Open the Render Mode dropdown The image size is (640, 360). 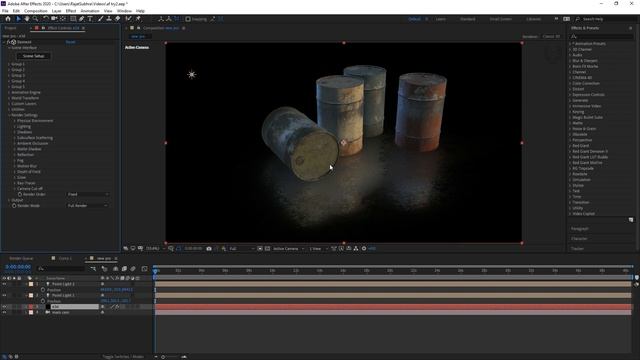[88, 206]
